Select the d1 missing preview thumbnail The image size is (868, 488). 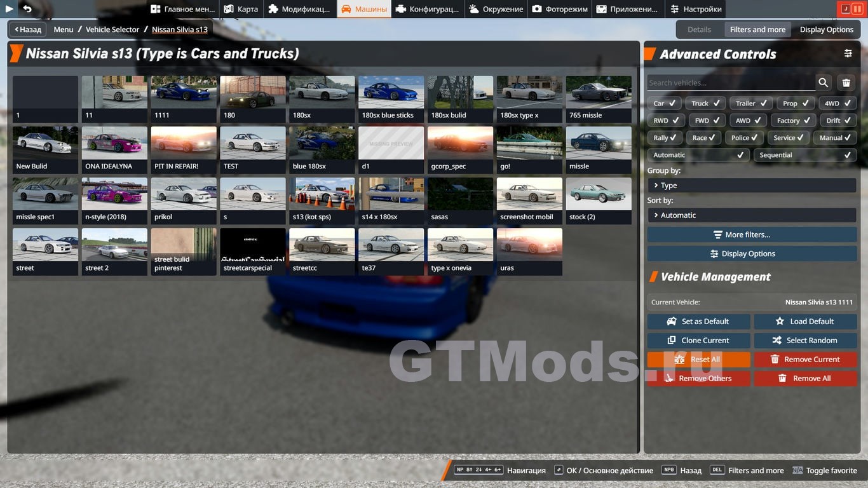point(391,150)
